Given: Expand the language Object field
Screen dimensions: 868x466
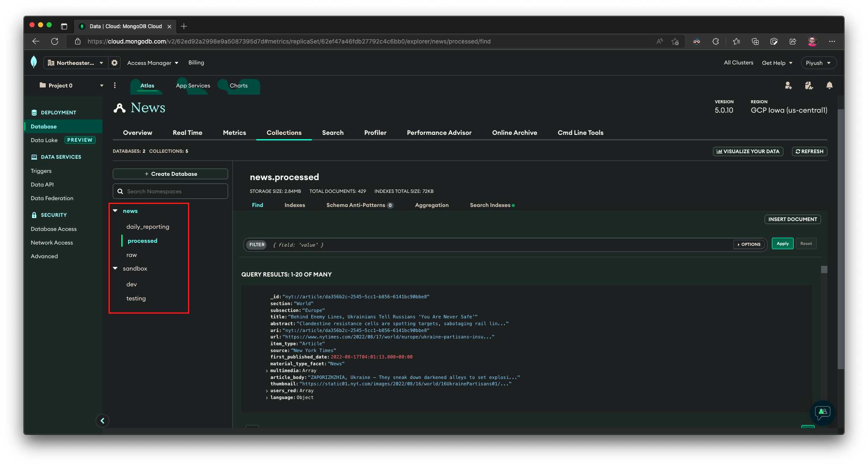Looking at the screenshot, I should (267, 398).
